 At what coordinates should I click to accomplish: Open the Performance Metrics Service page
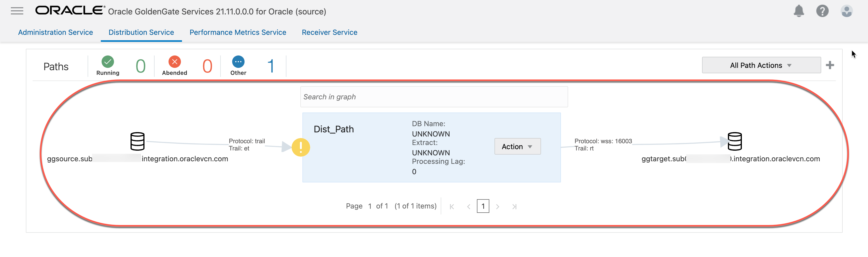[x=238, y=32]
